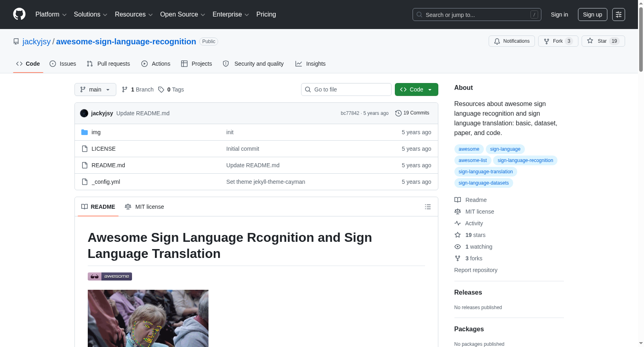The width and height of the screenshot is (644, 347).
Task: View the 19 Commits history
Action: pos(412,113)
